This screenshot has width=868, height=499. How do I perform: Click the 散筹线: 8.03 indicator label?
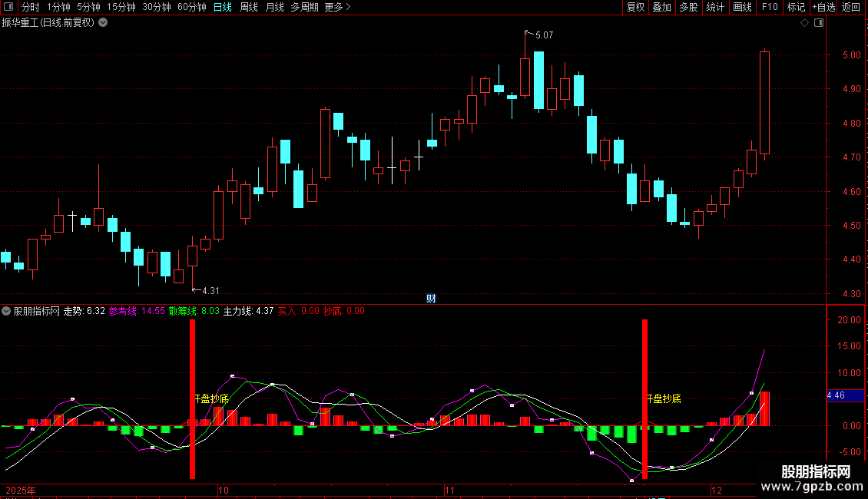tap(194, 311)
